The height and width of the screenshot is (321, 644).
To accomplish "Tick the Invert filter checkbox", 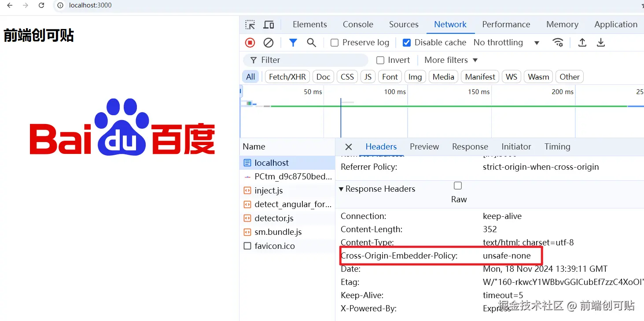I will [380, 60].
